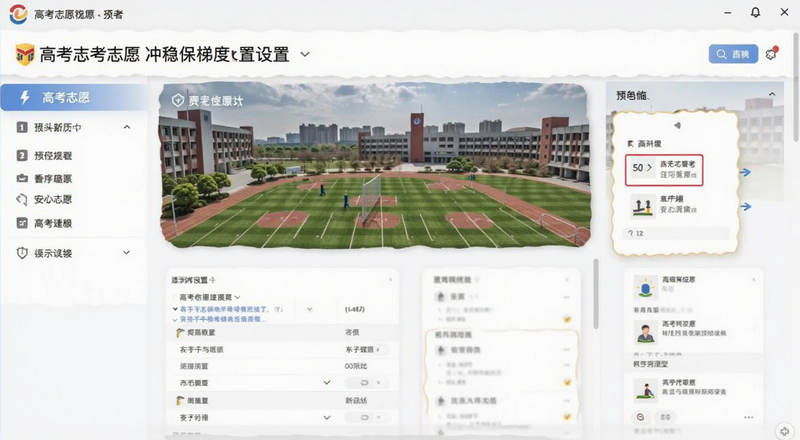Toggle the upper switch in settings panel
Viewport: 800px width, 440px height.
[364, 382]
